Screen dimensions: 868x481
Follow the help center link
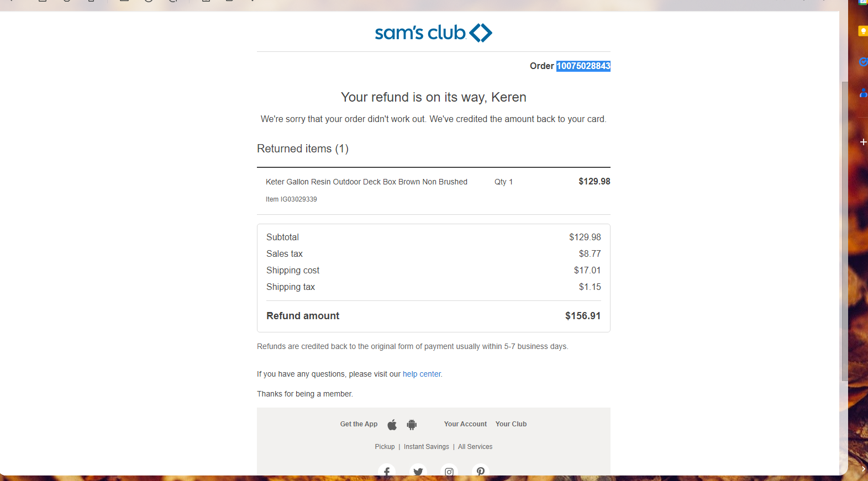422,374
